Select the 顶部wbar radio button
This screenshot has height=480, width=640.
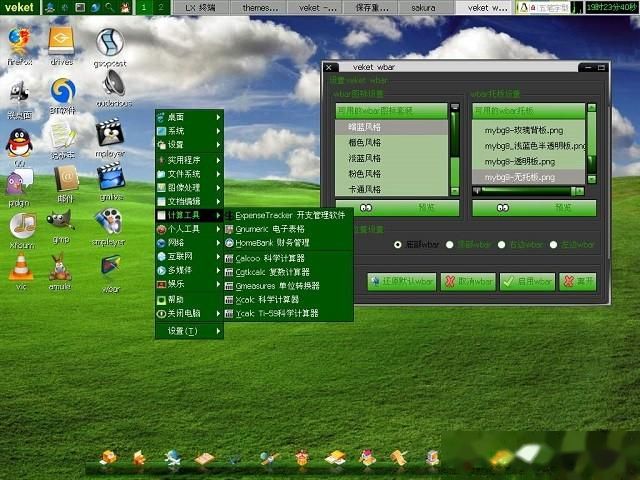(x=449, y=244)
